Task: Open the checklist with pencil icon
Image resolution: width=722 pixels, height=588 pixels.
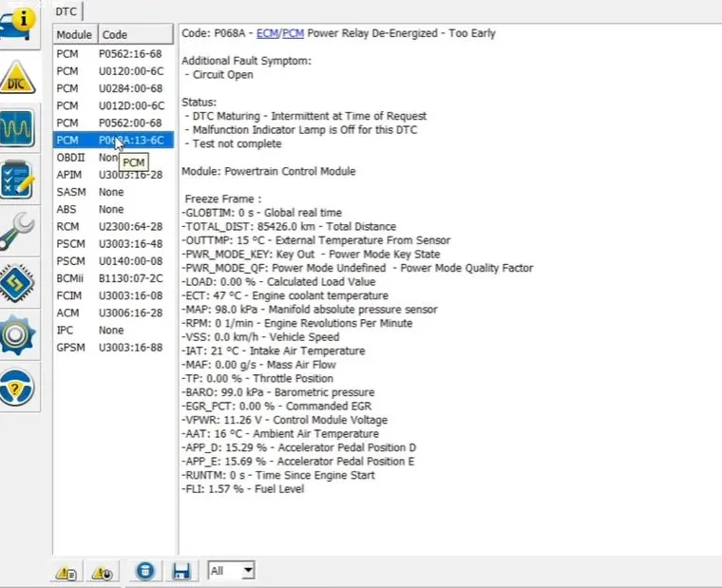Action: [x=19, y=178]
